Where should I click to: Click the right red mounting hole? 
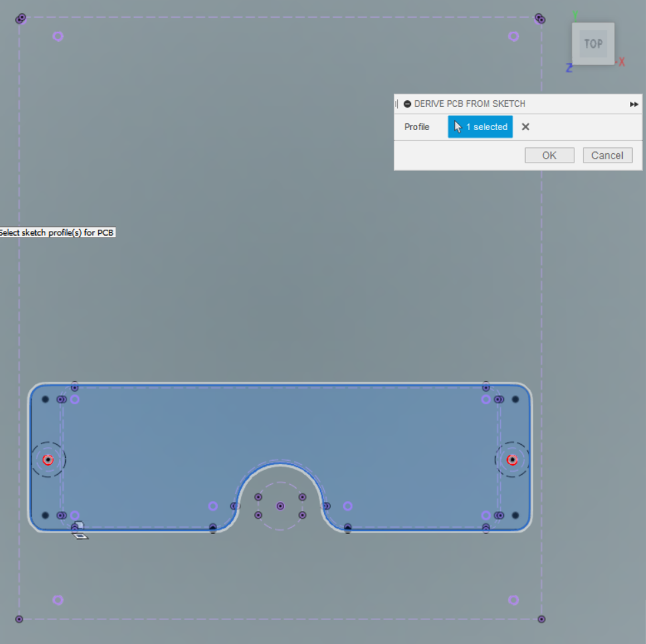tap(511, 459)
